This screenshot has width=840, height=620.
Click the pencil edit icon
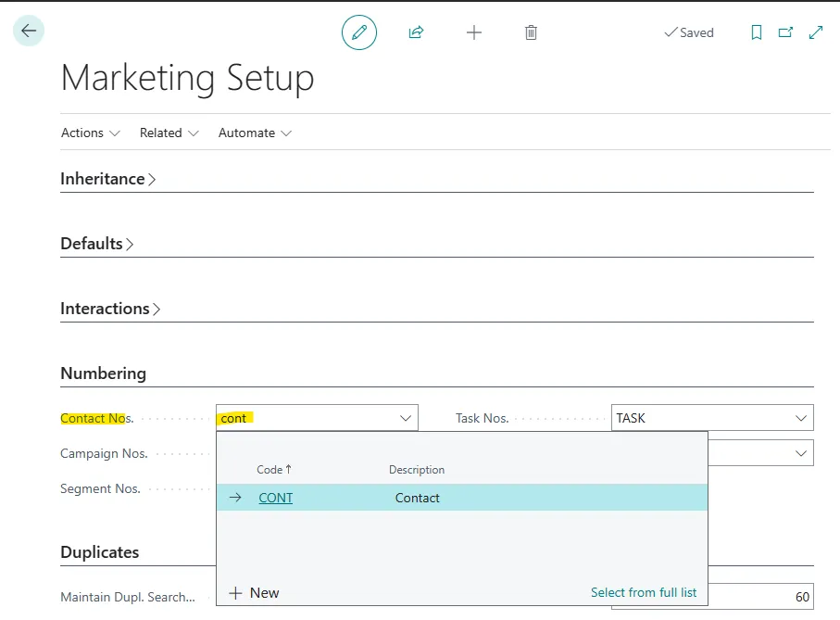click(359, 32)
